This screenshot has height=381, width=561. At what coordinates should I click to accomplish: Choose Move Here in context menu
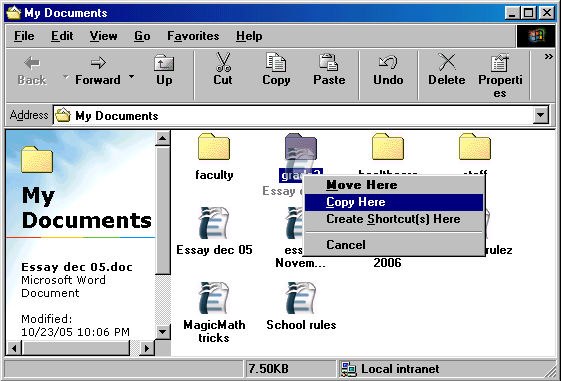pos(394,185)
